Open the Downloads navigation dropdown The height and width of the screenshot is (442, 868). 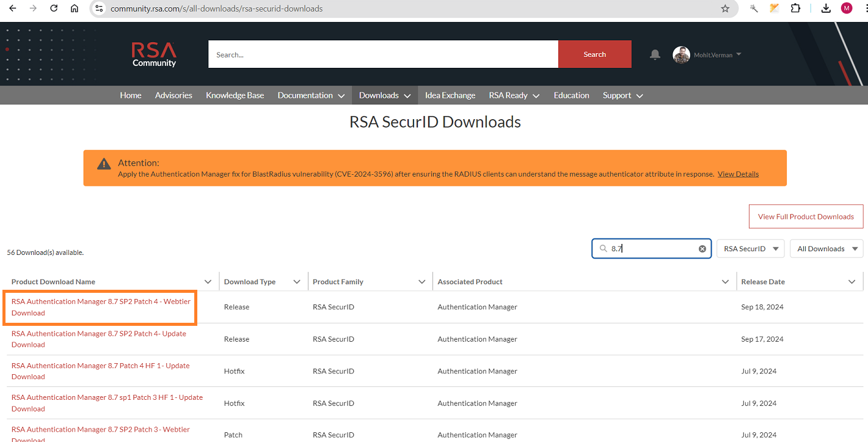(x=384, y=95)
